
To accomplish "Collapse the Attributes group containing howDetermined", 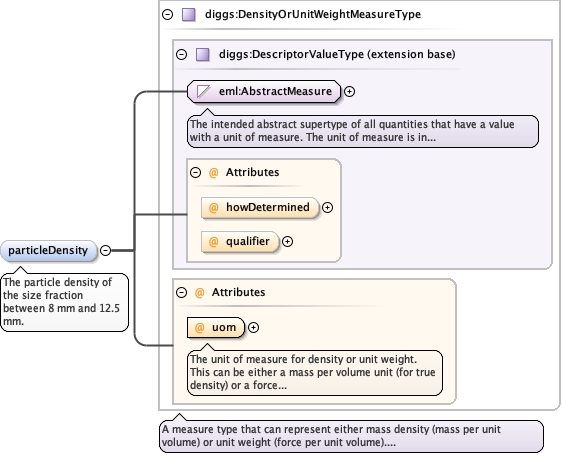I will coord(195,172).
